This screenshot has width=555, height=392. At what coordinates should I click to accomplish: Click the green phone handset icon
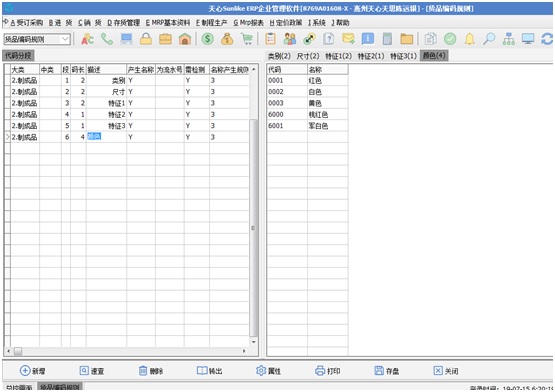pos(107,39)
